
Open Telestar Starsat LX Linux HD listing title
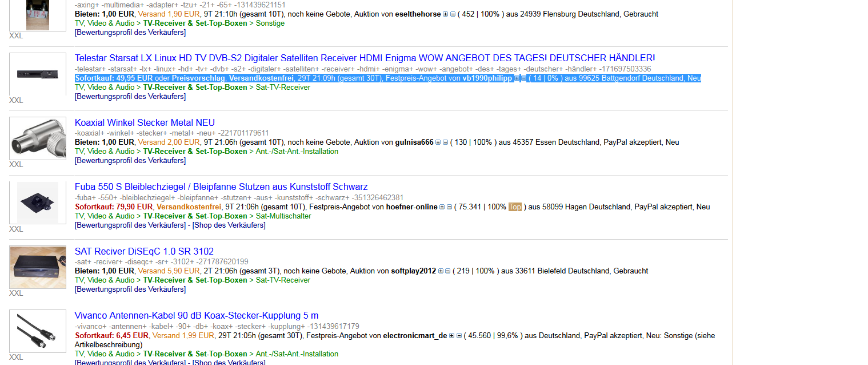tap(365, 58)
